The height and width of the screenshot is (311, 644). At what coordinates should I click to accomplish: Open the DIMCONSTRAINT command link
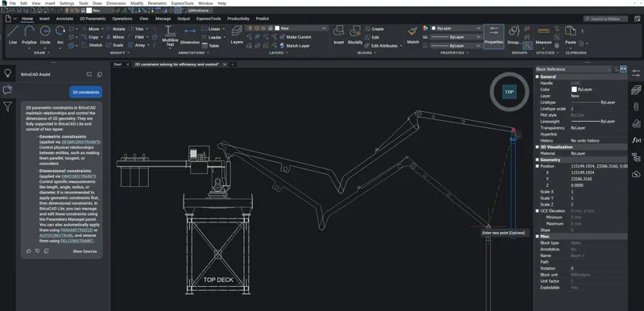click(78, 176)
